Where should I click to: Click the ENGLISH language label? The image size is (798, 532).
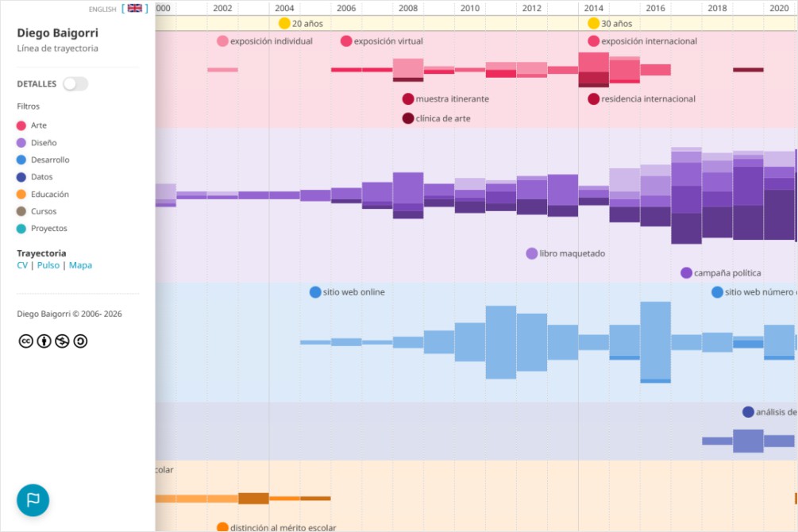click(102, 10)
